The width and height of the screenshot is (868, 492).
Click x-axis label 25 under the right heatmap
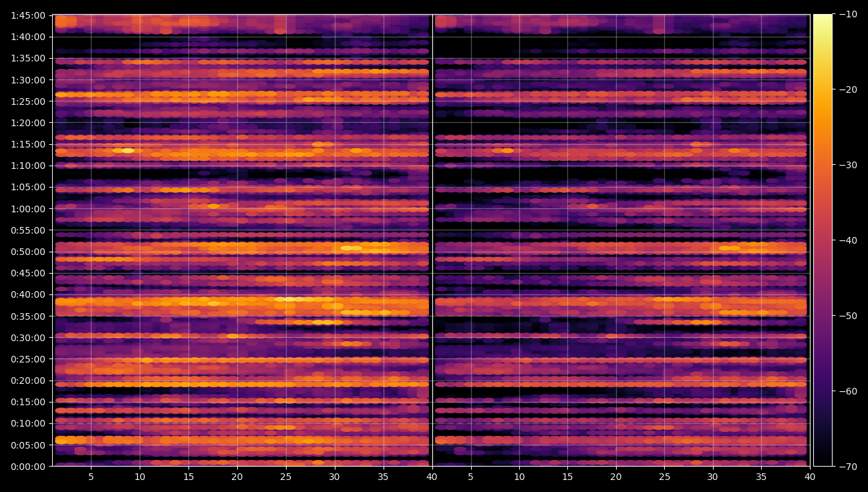pyautogui.click(x=664, y=477)
